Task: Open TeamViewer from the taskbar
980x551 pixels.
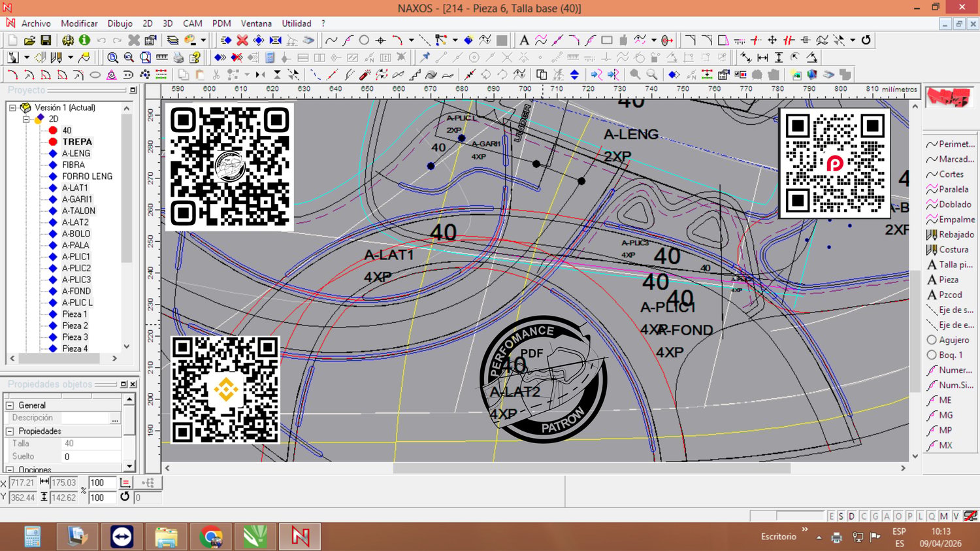Action: pos(122,537)
